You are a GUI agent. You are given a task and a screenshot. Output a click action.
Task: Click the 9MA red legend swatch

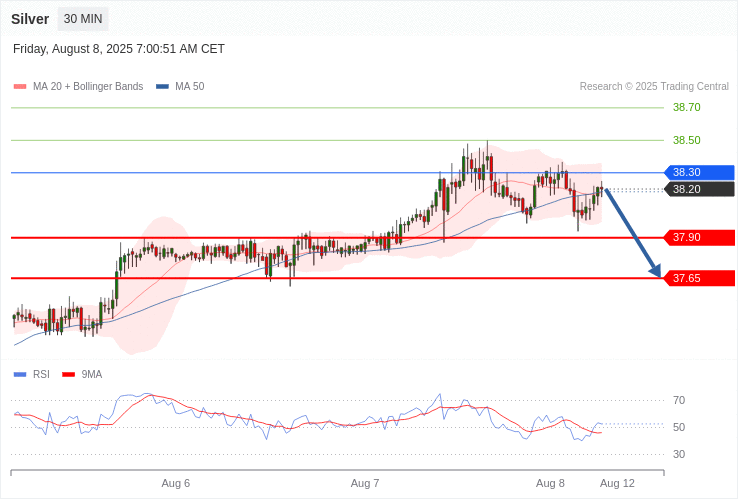pos(69,375)
